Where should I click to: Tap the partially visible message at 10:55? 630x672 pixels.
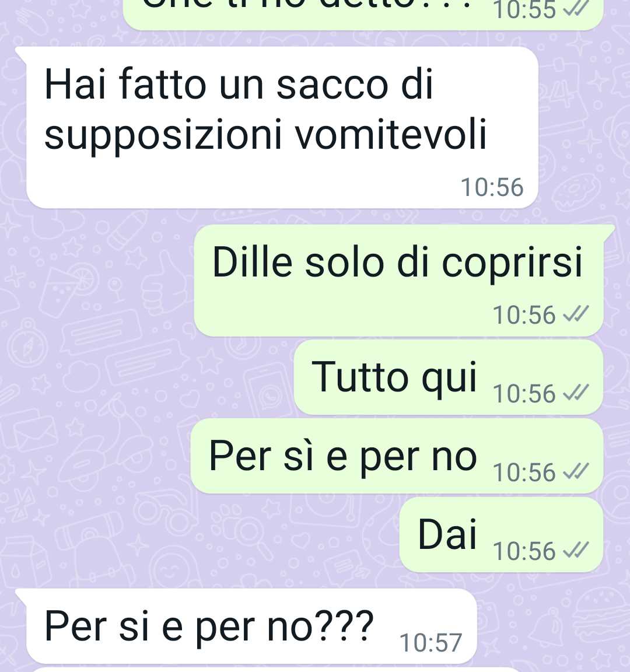click(x=363, y=14)
